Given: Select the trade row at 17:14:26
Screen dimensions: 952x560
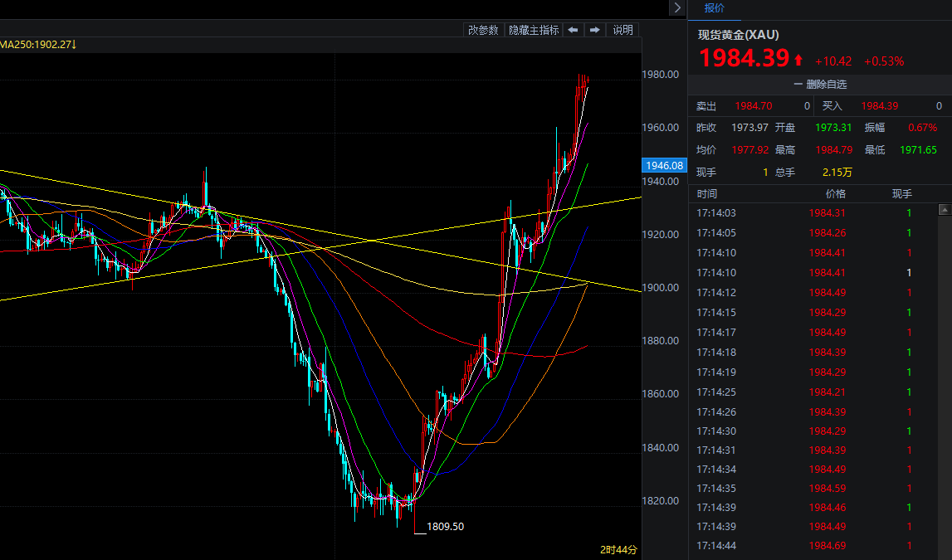Looking at the screenshot, I should tap(813, 412).
